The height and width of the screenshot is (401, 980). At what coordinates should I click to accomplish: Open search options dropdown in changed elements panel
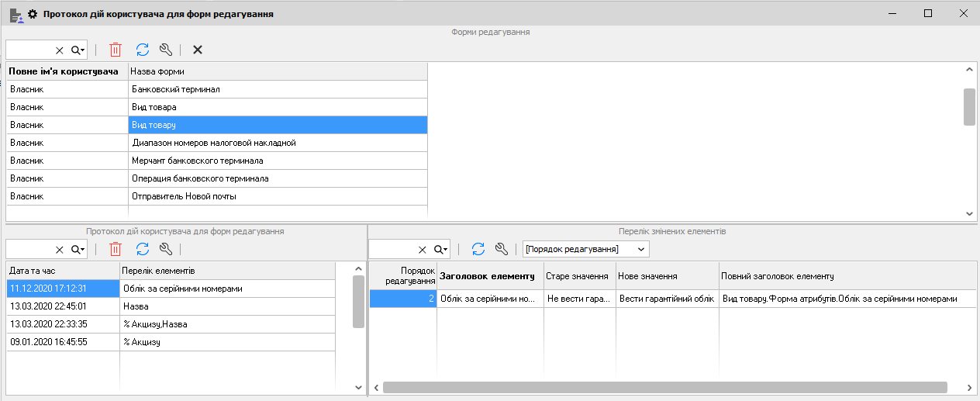pyautogui.click(x=441, y=249)
